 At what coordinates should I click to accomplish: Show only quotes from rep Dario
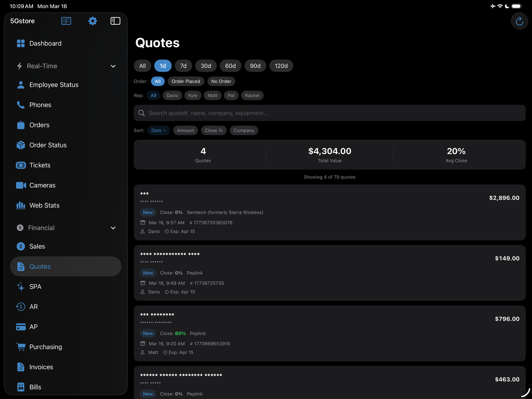click(x=172, y=95)
